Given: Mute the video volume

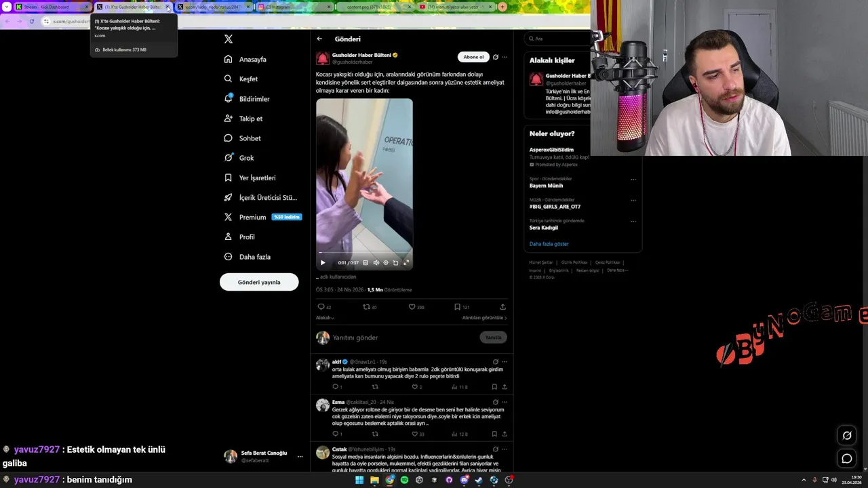Looking at the screenshot, I should [x=376, y=262].
